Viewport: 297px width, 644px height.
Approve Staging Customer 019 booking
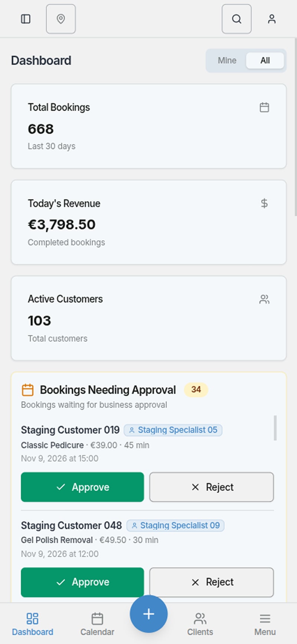tap(82, 487)
